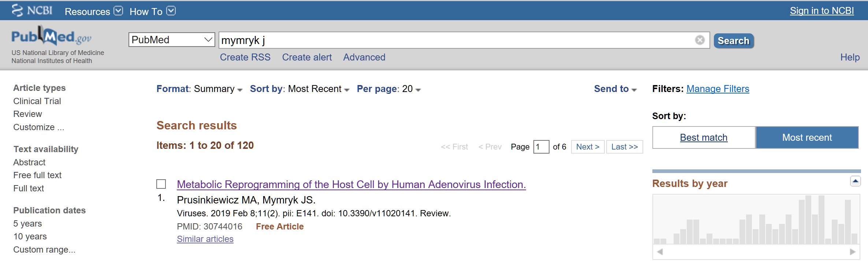This screenshot has height=261, width=868.
Task: Select Most recent sort option
Action: [807, 137]
